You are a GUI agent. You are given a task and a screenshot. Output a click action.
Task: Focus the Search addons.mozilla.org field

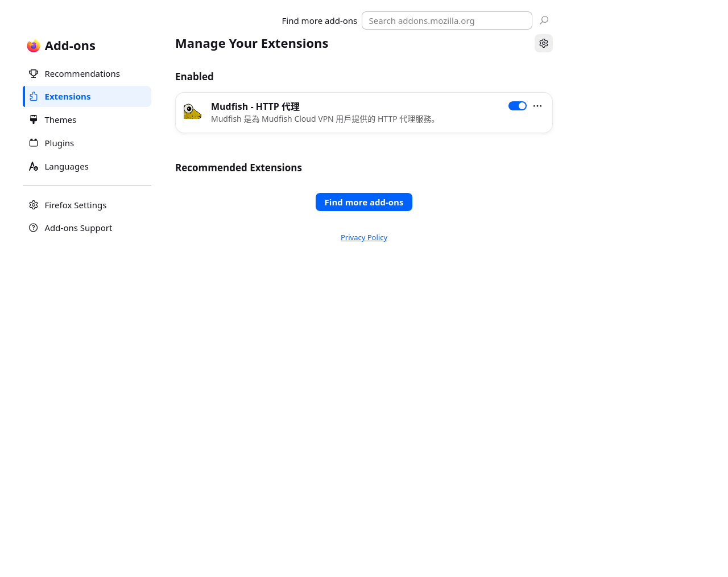coord(447,20)
